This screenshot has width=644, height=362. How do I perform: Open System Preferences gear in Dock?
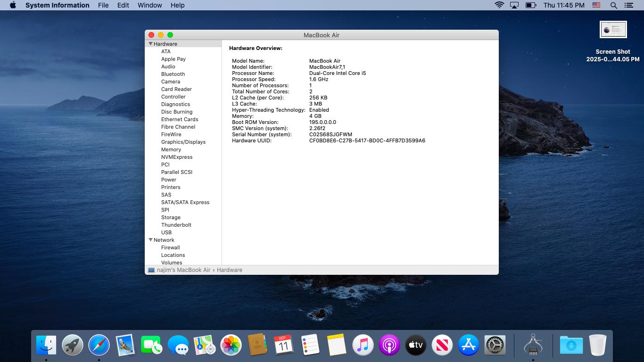coord(495,346)
